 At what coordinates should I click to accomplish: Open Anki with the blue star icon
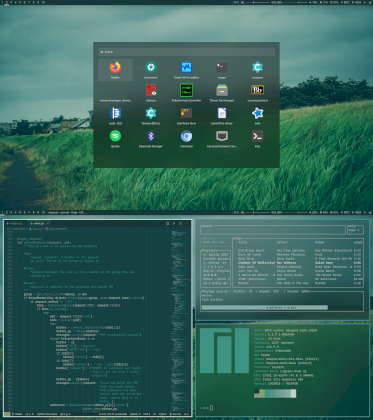257,116
